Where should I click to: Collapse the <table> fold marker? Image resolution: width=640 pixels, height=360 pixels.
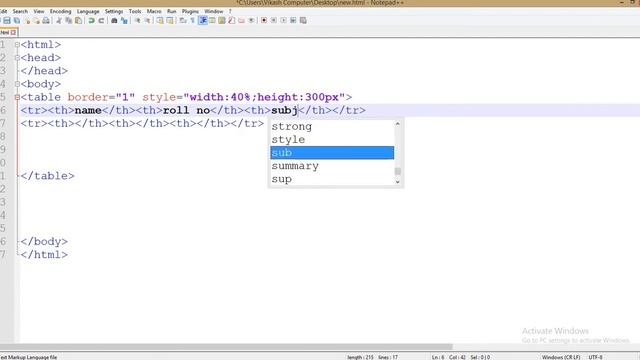tap(17, 97)
